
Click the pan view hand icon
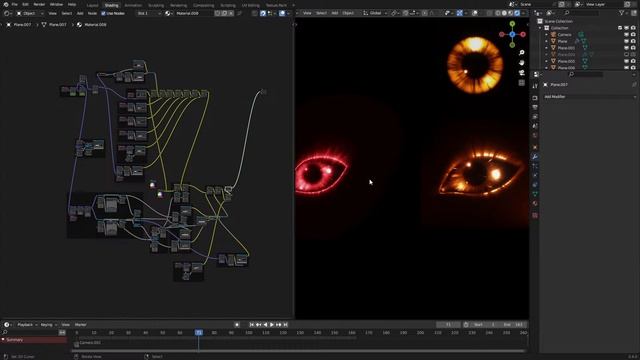[x=522, y=62]
